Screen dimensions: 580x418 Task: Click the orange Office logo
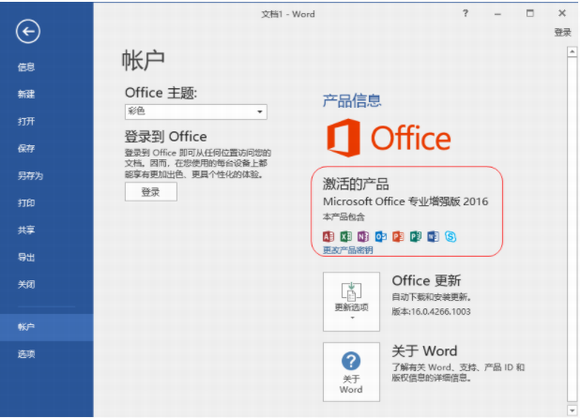(388, 138)
